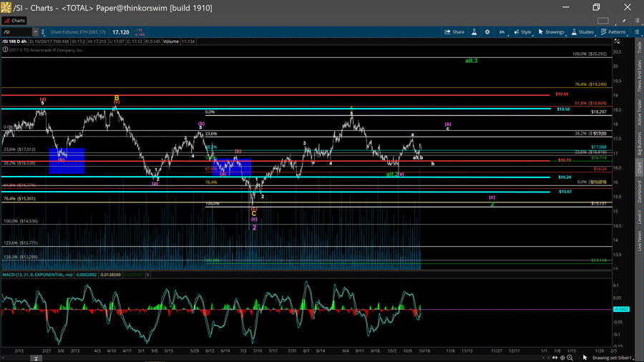Open the Drawings tools menu
644x362 pixels.
click(552, 32)
